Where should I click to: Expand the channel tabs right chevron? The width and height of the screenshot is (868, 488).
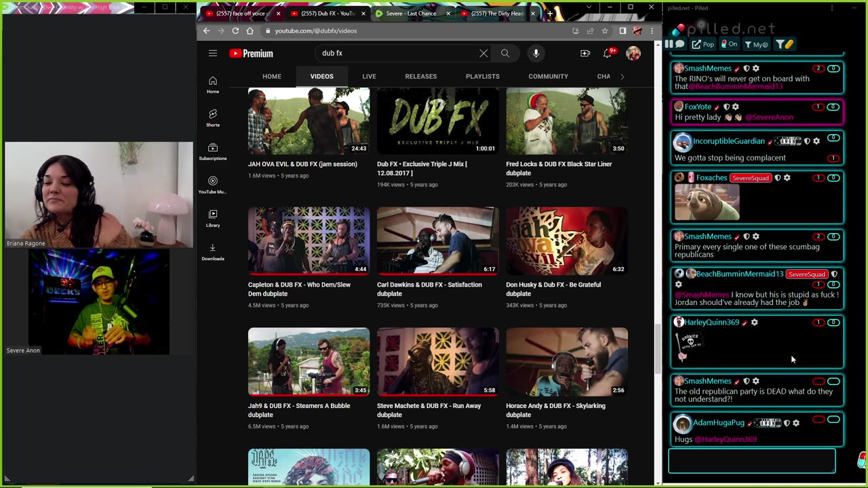(623, 77)
